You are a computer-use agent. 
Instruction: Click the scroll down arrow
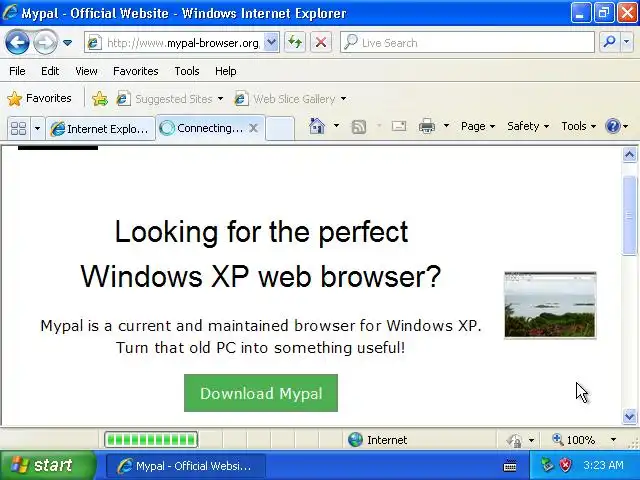click(629, 416)
